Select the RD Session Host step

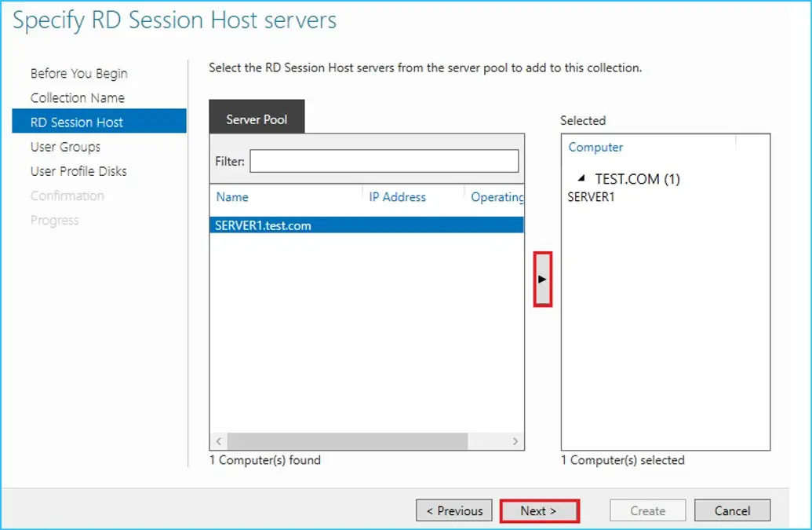[x=77, y=122]
